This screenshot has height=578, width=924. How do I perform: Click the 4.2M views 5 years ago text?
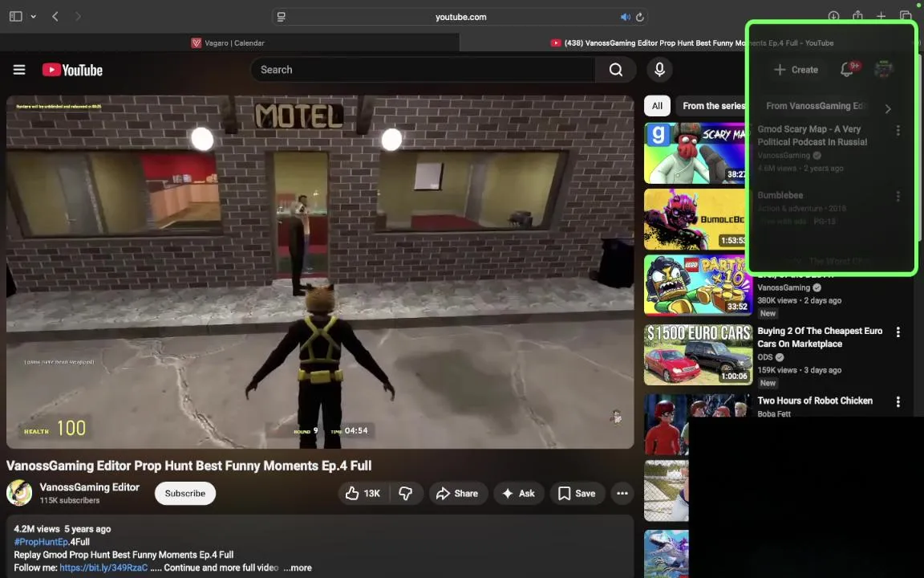(63, 528)
